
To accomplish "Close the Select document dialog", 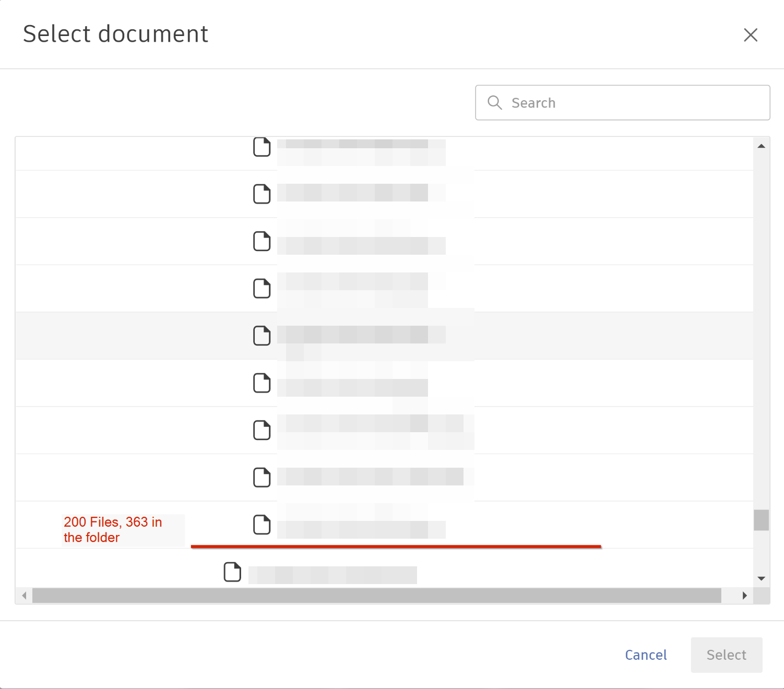I will point(751,35).
